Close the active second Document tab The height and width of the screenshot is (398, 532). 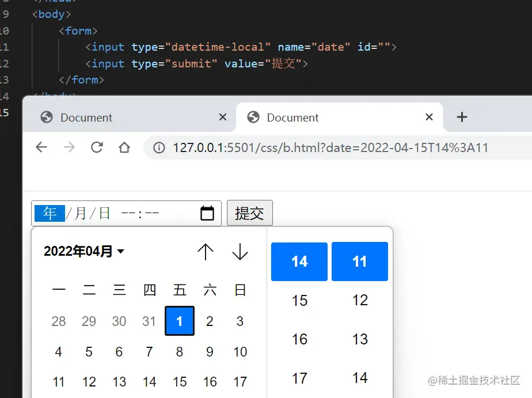[429, 117]
